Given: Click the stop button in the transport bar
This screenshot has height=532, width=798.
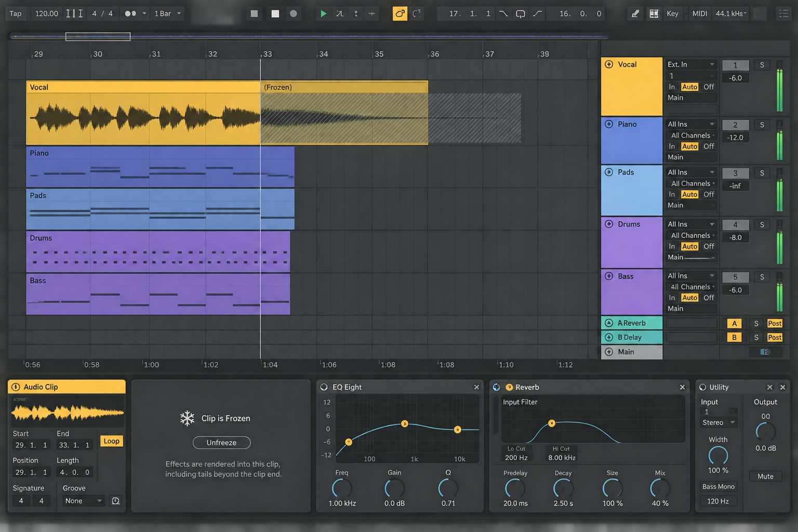Looking at the screenshot, I should point(275,14).
